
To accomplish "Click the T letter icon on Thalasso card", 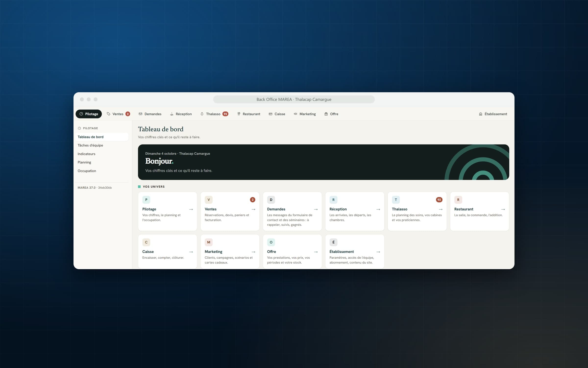I will (x=396, y=200).
